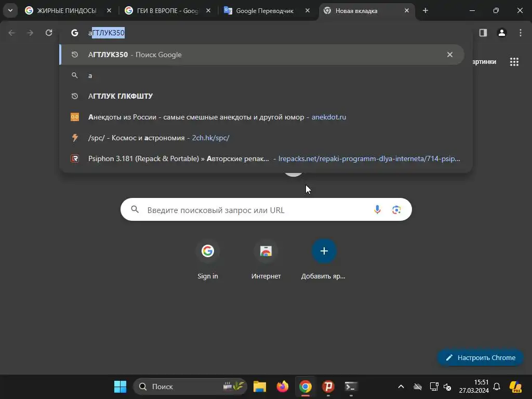This screenshot has width=532, height=399.
Task: Switch to the ЖИРНЫЕ ПИНДОСЫ tab
Action: click(67, 10)
